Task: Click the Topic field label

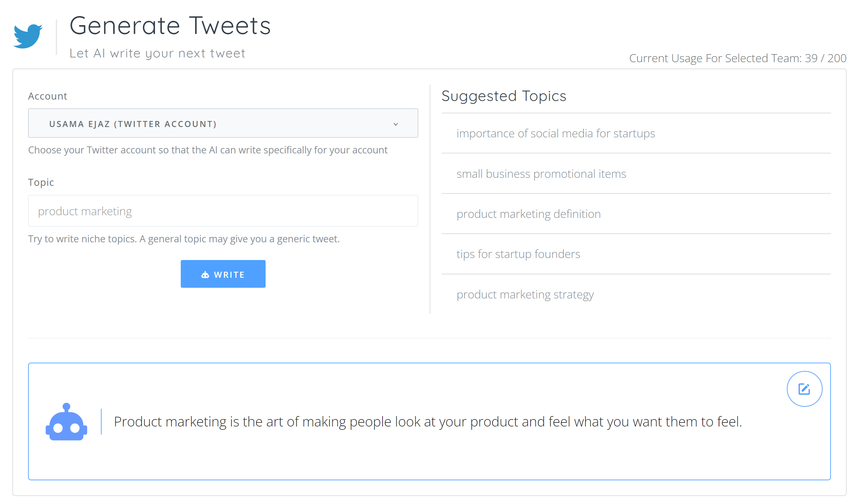Action: pyautogui.click(x=41, y=182)
